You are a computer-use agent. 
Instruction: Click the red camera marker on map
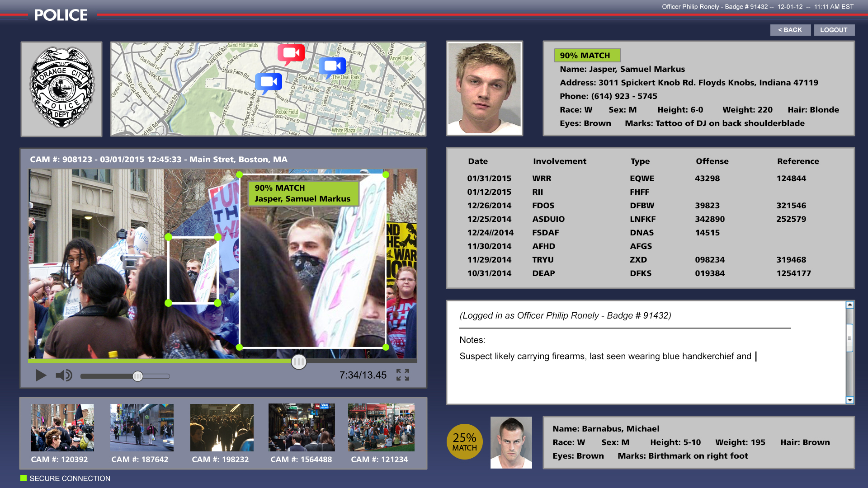(291, 53)
